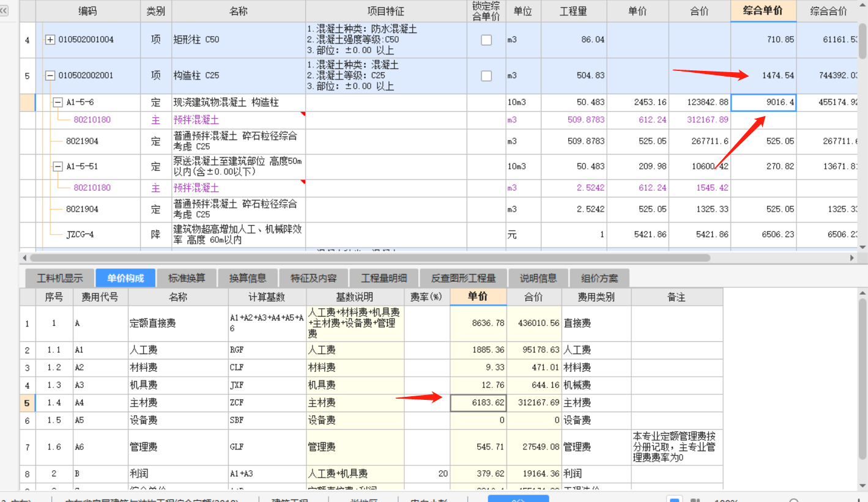Open the 换算信息 tab
The height and width of the screenshot is (502, 868).
point(248,278)
